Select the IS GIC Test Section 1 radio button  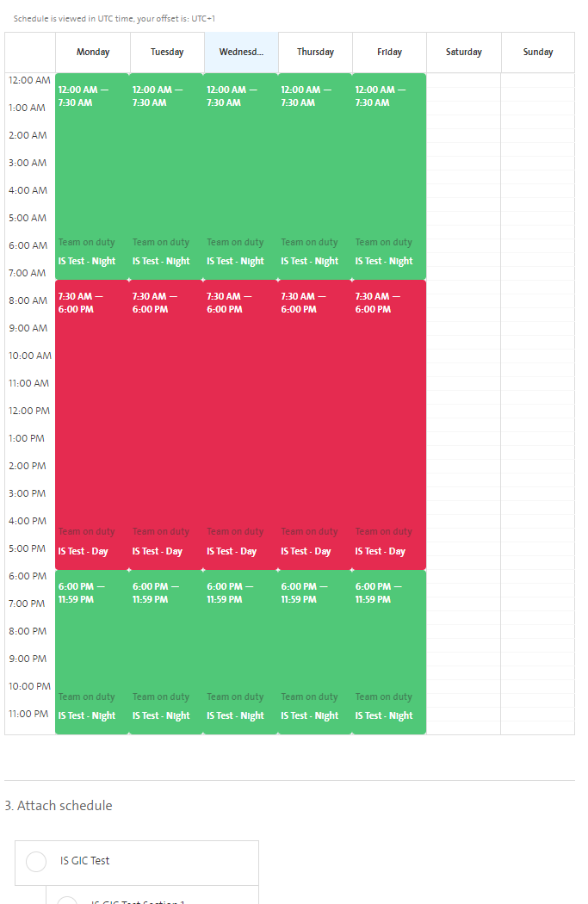pos(67,900)
